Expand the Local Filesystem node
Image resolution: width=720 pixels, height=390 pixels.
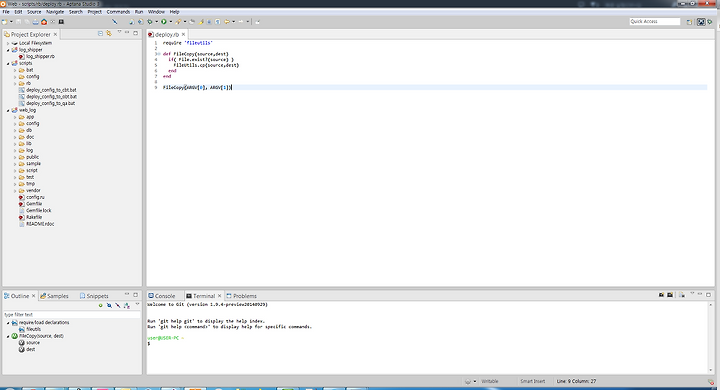(8, 43)
